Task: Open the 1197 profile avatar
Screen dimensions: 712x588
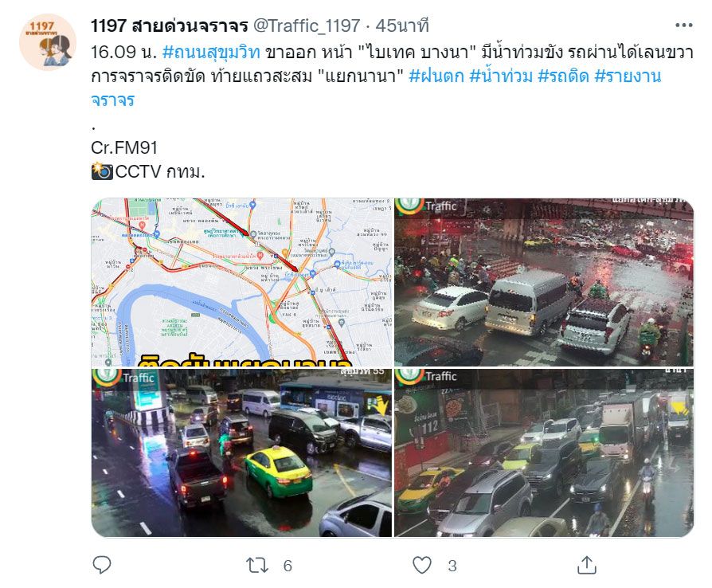Action: (x=48, y=42)
